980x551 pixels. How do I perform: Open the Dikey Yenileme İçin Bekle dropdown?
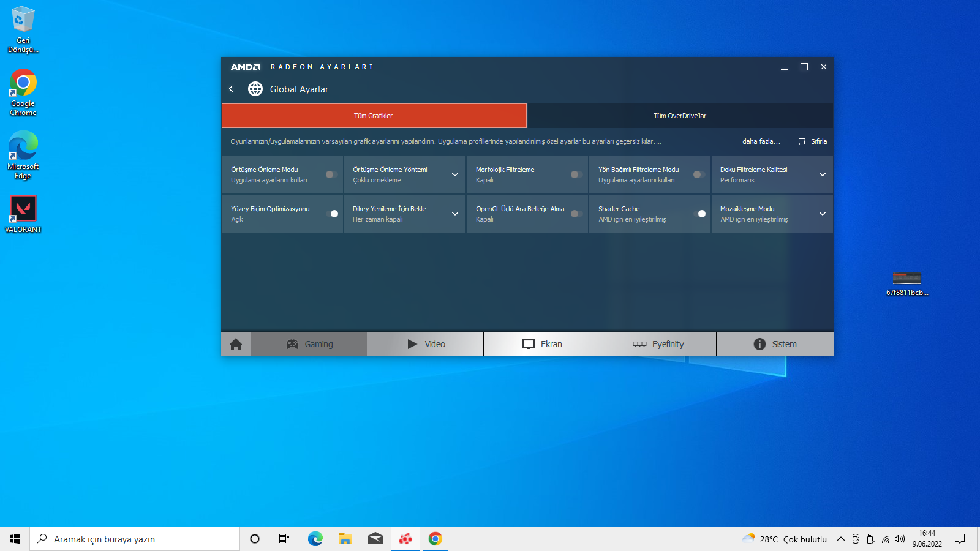tap(455, 214)
